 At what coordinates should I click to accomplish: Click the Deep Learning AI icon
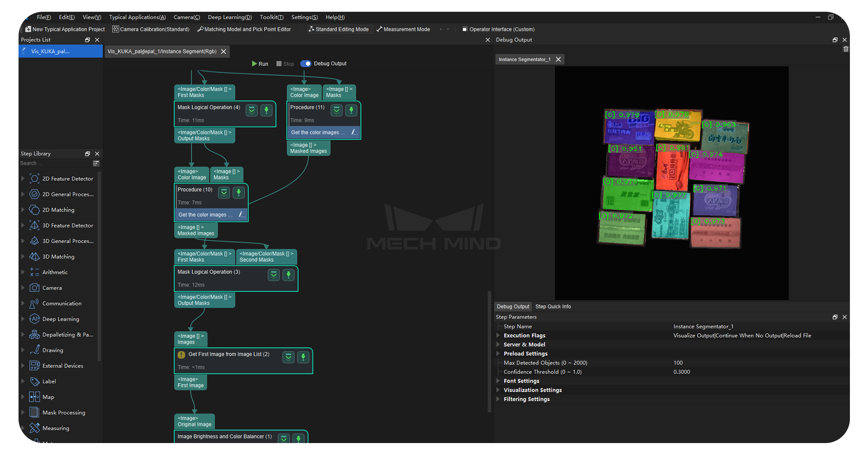point(34,319)
